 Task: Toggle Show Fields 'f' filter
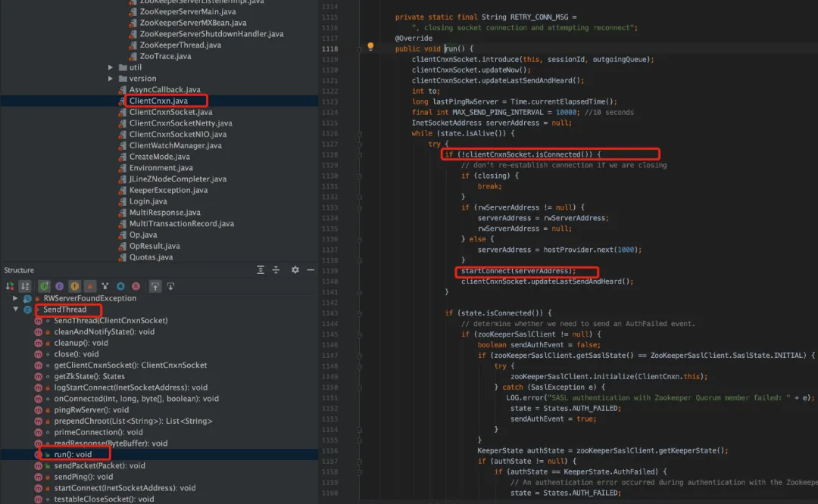pyautogui.click(x=74, y=286)
